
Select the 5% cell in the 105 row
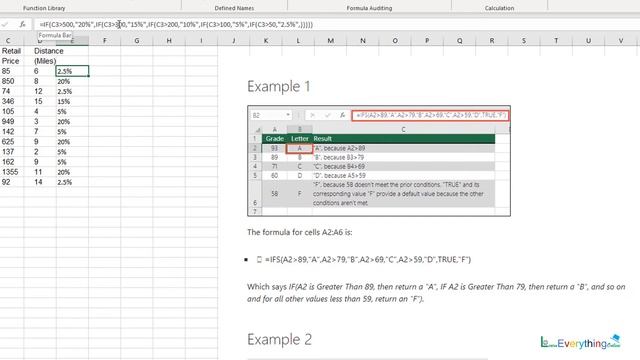(x=72, y=111)
